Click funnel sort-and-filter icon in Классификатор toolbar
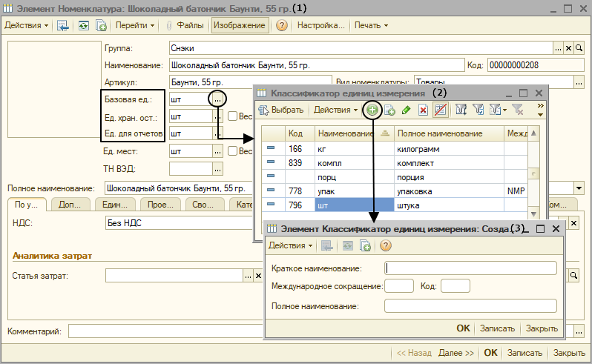 click(461, 110)
